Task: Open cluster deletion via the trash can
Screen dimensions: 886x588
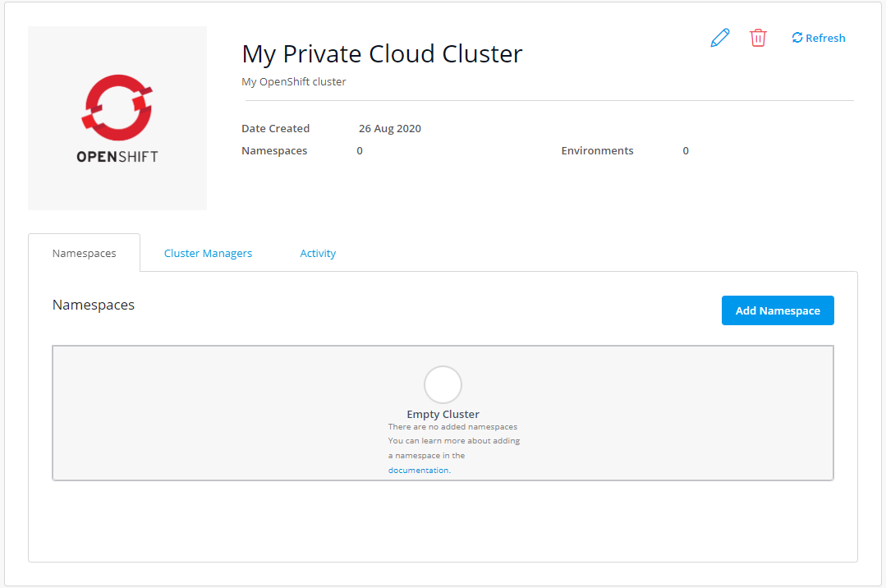Action: click(758, 37)
